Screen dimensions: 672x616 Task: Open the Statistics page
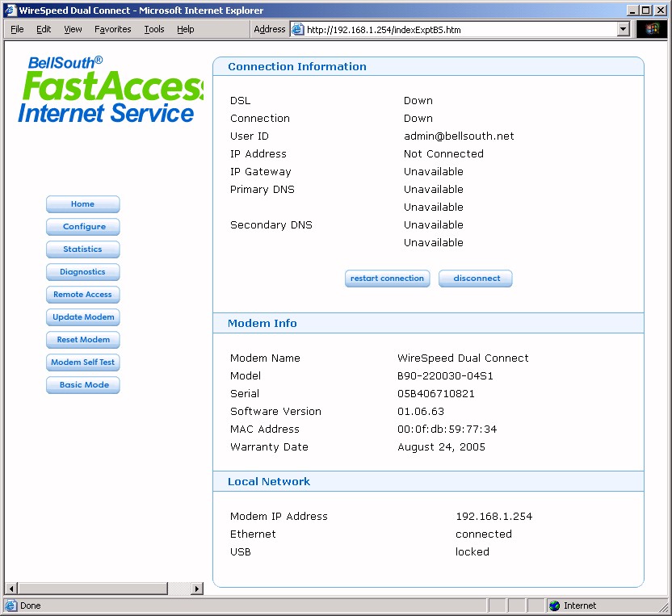tap(82, 249)
